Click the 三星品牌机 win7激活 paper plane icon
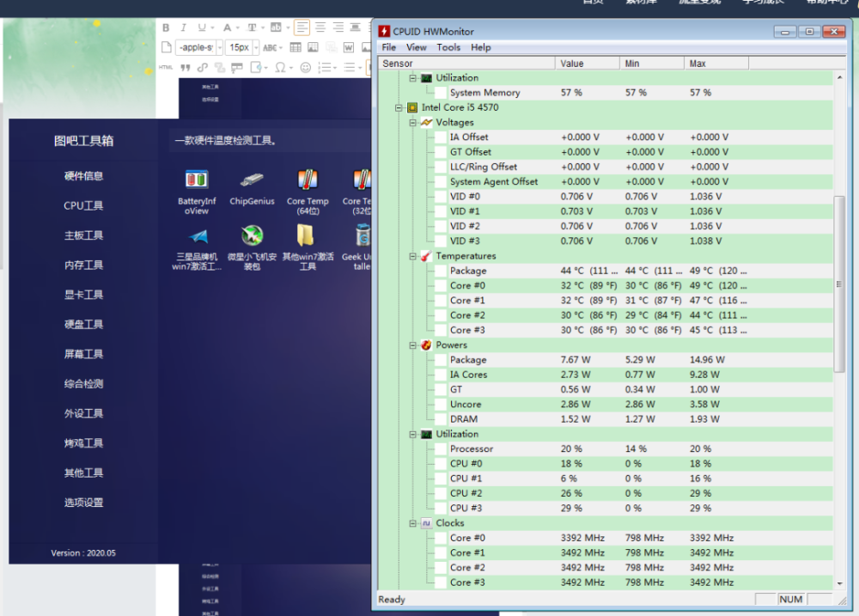The image size is (859, 616). tap(198, 235)
